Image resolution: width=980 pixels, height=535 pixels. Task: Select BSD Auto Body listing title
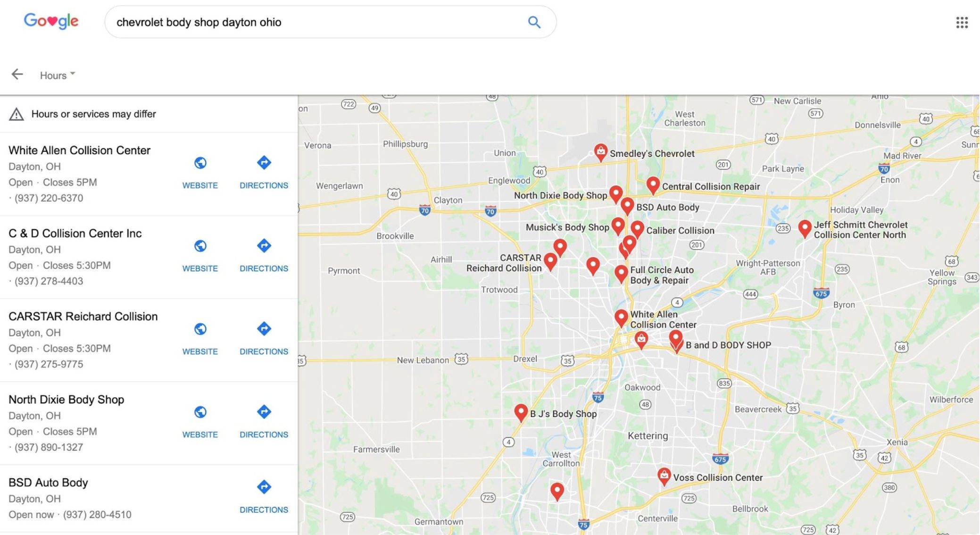click(48, 483)
